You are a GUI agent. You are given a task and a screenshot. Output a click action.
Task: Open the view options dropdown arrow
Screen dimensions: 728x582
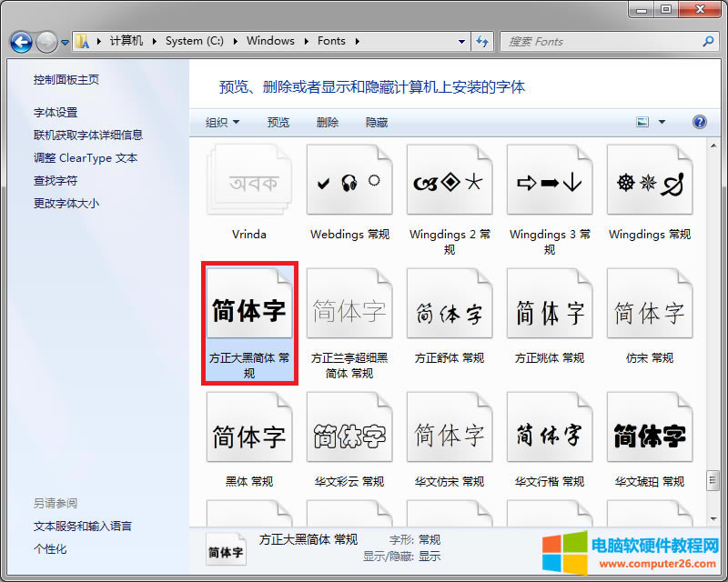662,122
